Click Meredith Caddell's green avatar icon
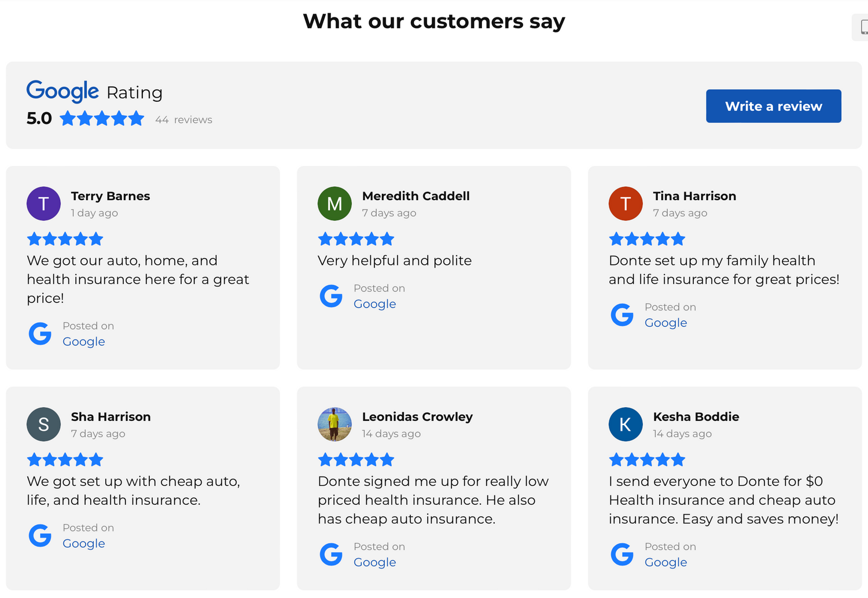Screen dimensions: 868x598 [334, 204]
